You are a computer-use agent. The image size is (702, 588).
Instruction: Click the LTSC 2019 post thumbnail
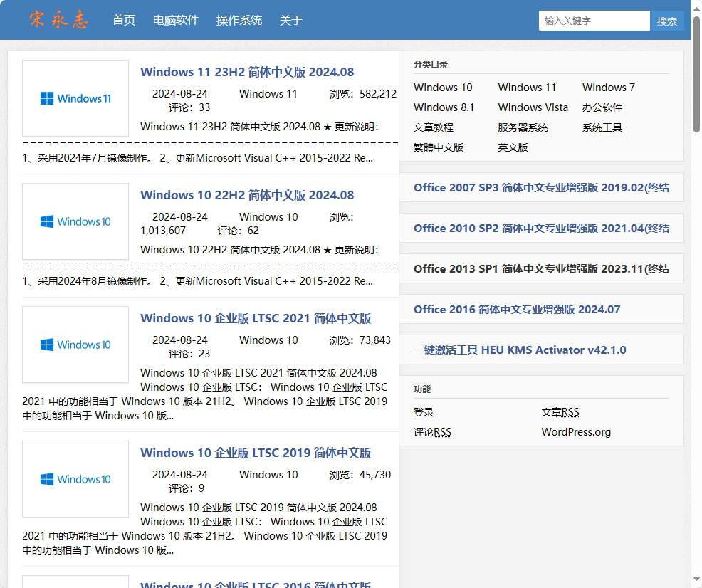pos(75,479)
